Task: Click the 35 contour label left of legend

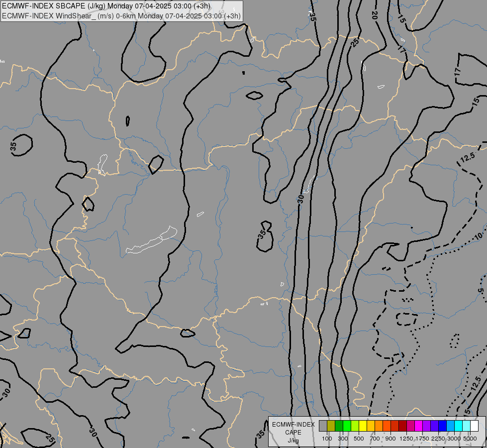Action: (261, 434)
